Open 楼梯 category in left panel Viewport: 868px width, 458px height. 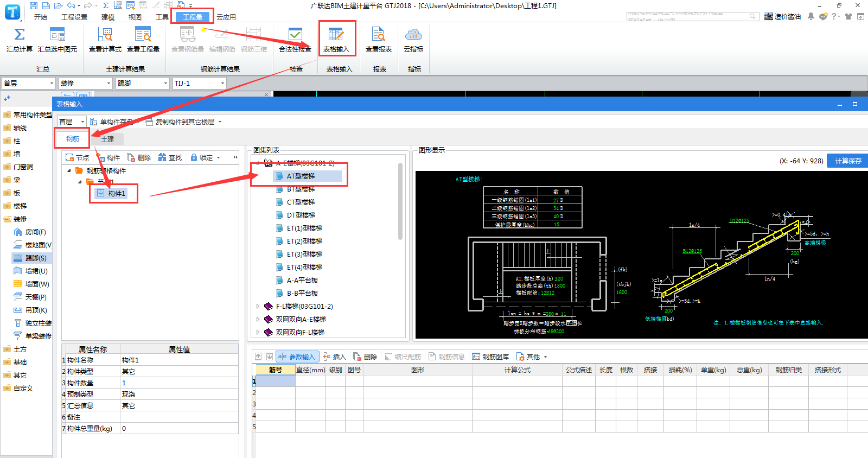[20, 206]
